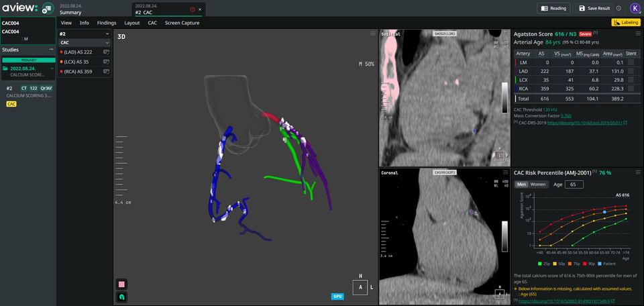Open the Findings menu
The image size is (644, 306).
click(107, 23)
